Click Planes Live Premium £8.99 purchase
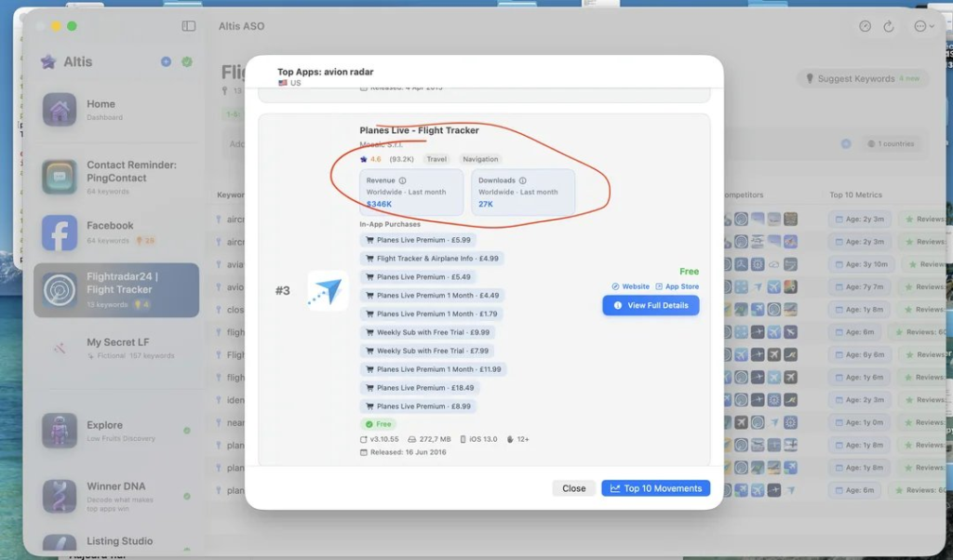Viewport: 953px width, 560px height. click(x=418, y=407)
